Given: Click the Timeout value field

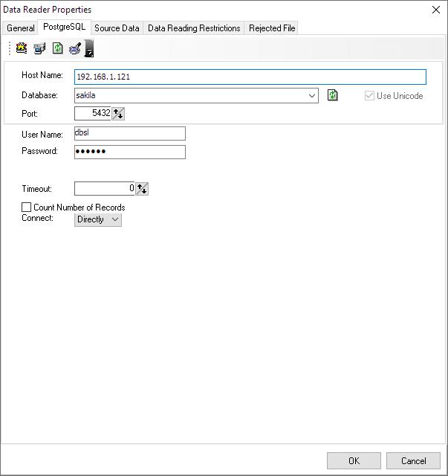Looking at the screenshot, I should coord(105,189).
